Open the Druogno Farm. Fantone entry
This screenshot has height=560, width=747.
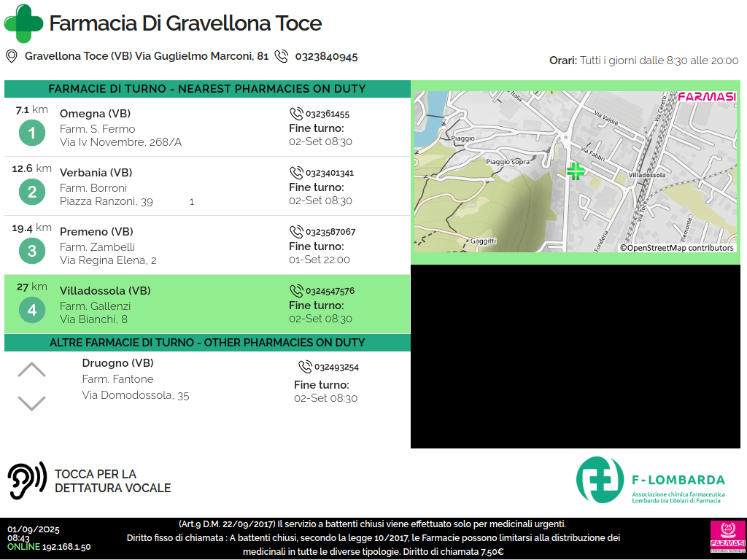(136, 379)
